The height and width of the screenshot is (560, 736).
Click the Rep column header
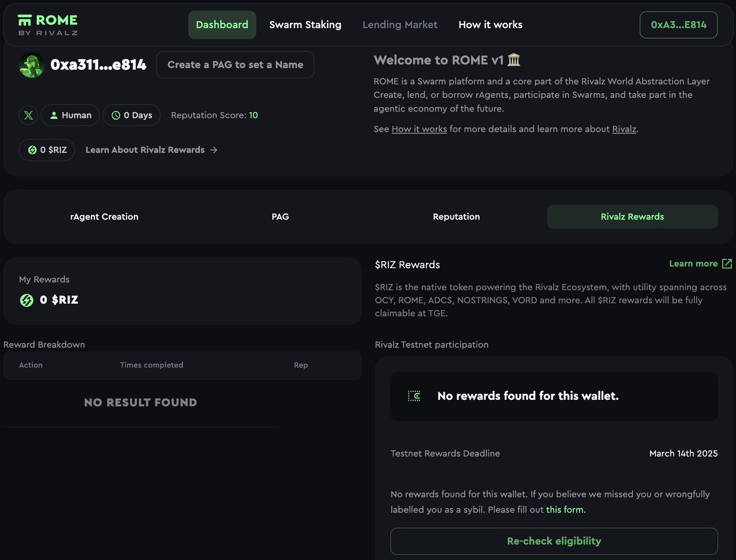(x=301, y=365)
